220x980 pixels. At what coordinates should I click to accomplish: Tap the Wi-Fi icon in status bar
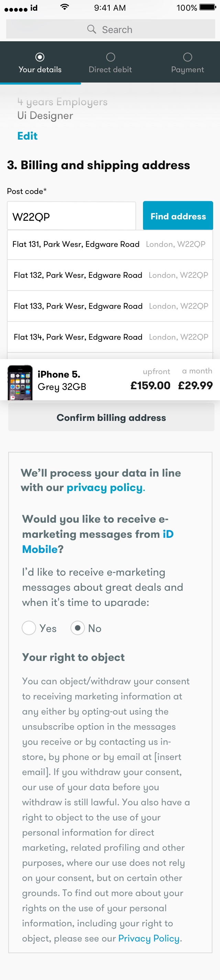click(x=65, y=7)
